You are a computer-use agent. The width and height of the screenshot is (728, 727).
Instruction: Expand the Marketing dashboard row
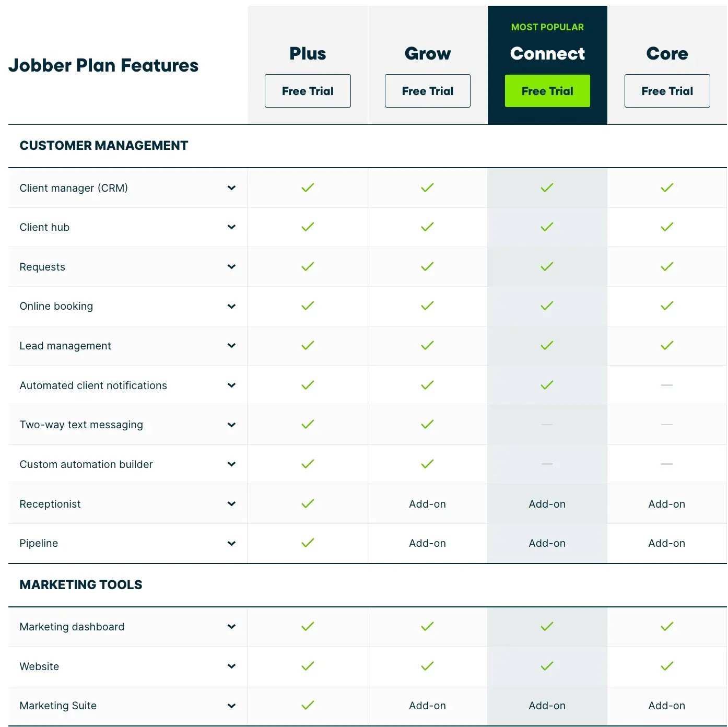[231, 627]
